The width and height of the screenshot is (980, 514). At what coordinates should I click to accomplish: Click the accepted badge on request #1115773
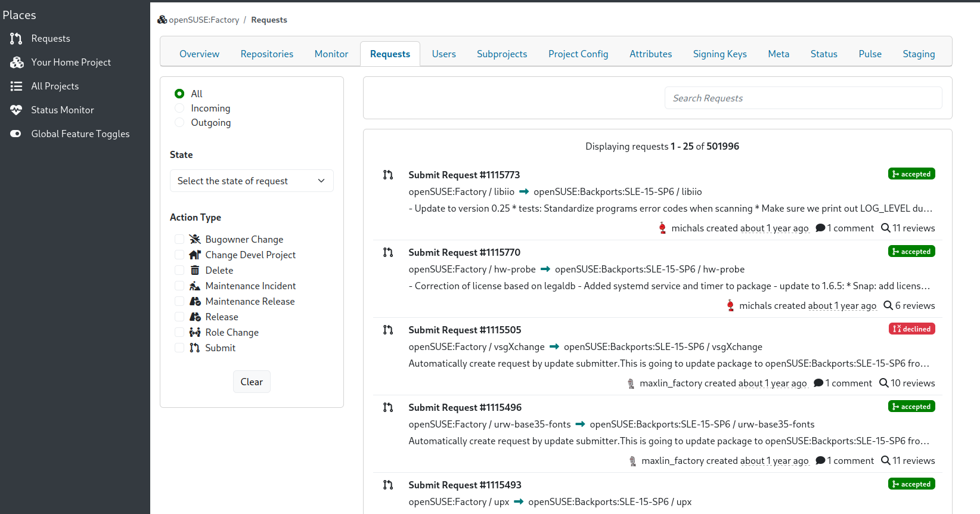click(x=911, y=174)
